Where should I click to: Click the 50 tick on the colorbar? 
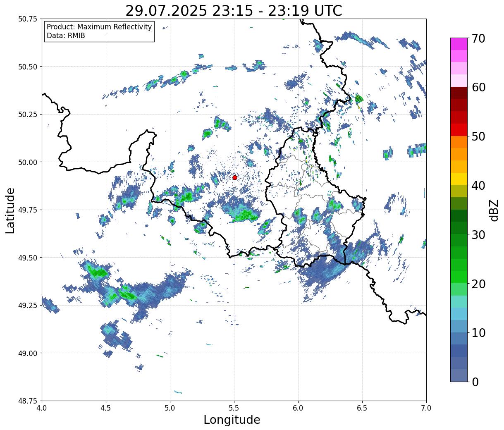tap(478, 136)
